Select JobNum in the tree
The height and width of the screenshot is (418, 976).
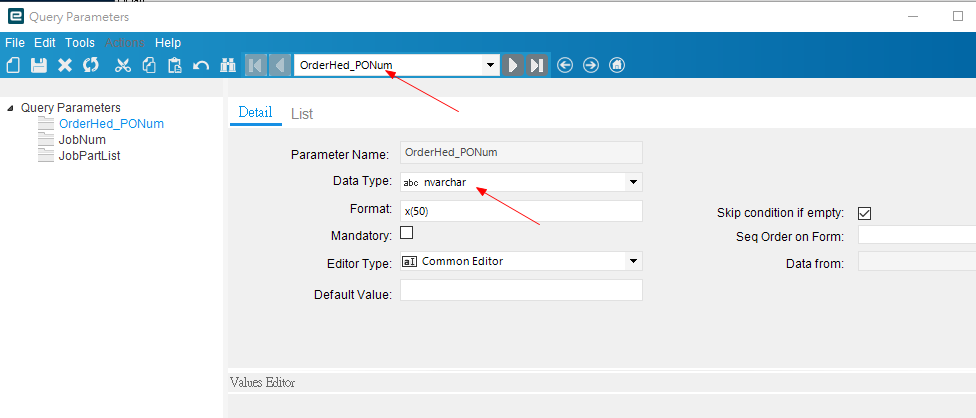coord(82,140)
